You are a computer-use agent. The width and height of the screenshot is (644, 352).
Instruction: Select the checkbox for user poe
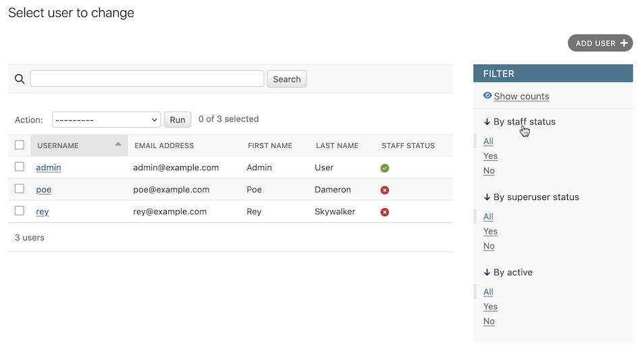pos(20,189)
